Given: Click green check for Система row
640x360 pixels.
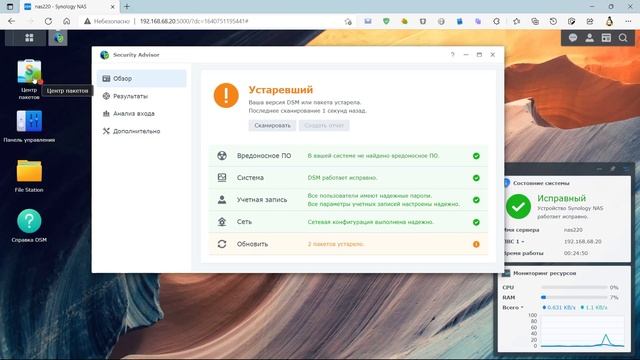Looking at the screenshot, I should (476, 178).
